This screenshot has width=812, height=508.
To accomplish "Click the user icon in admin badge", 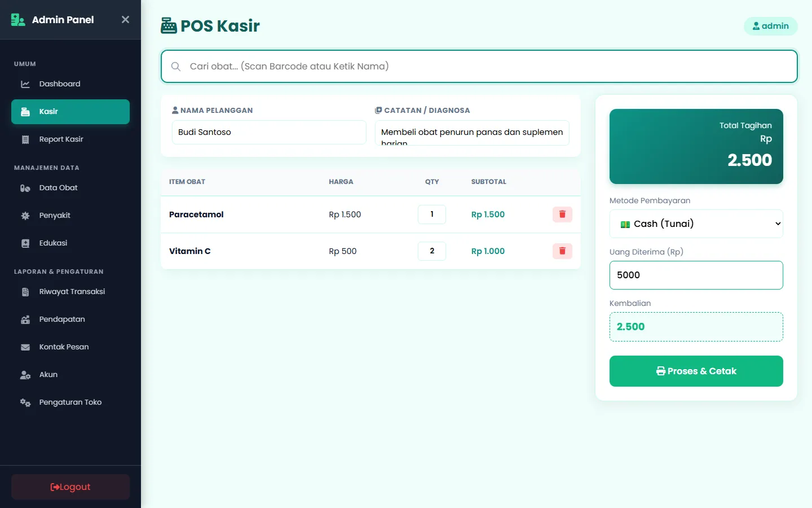I will [x=756, y=26].
